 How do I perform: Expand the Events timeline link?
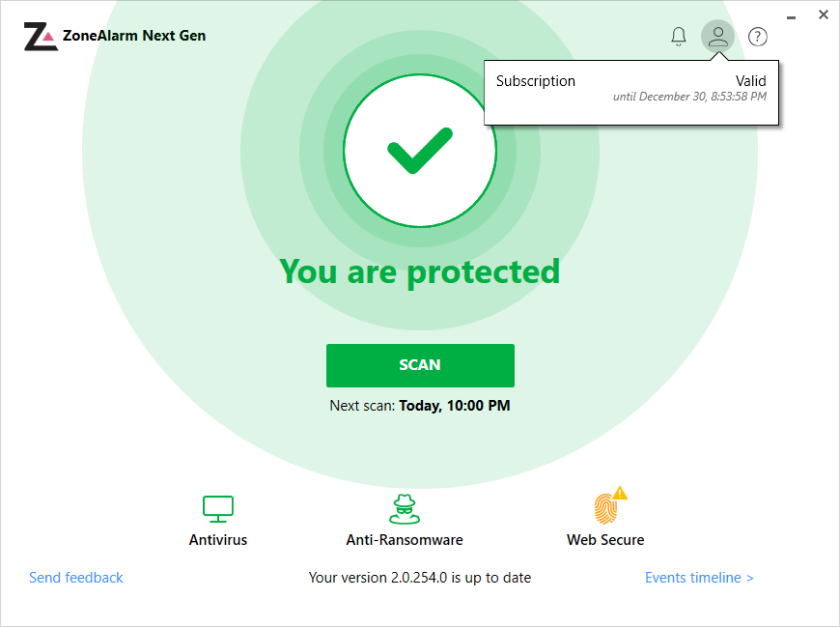pos(699,578)
